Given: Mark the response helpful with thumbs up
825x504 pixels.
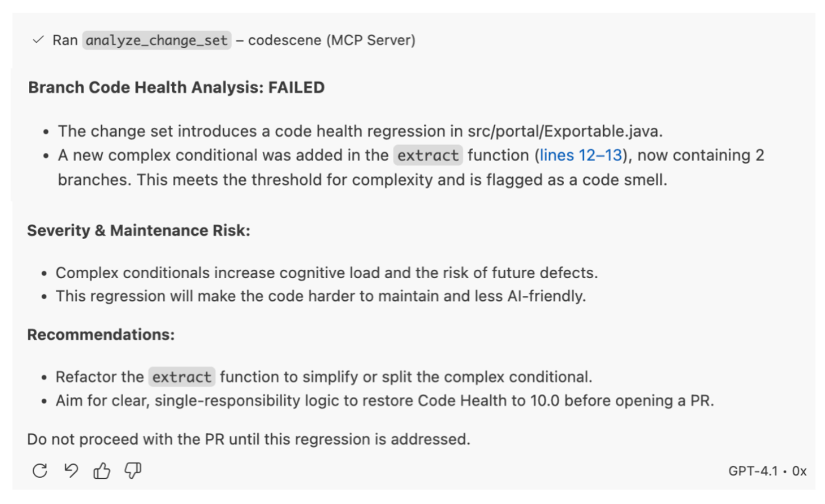Looking at the screenshot, I should pos(102,471).
